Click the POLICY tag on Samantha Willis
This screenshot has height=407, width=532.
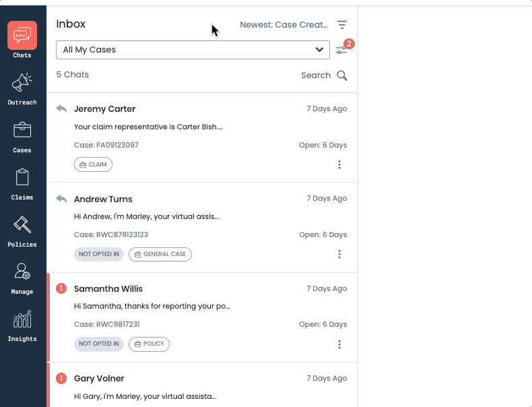pyautogui.click(x=149, y=344)
